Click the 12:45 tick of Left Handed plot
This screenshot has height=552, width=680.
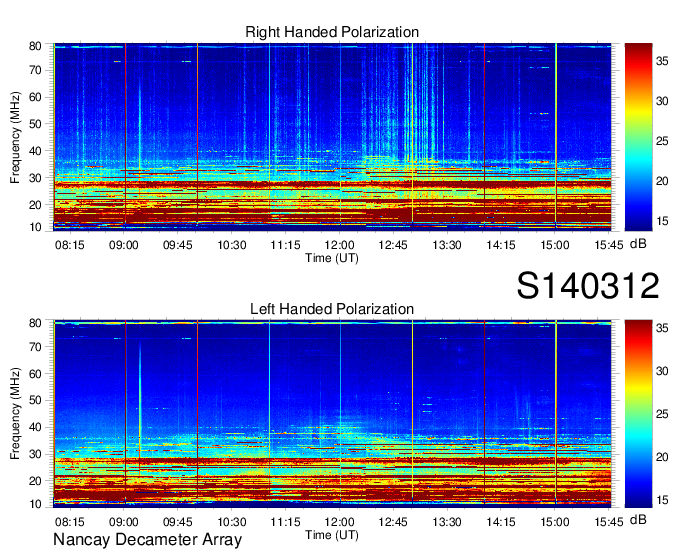[393, 522]
